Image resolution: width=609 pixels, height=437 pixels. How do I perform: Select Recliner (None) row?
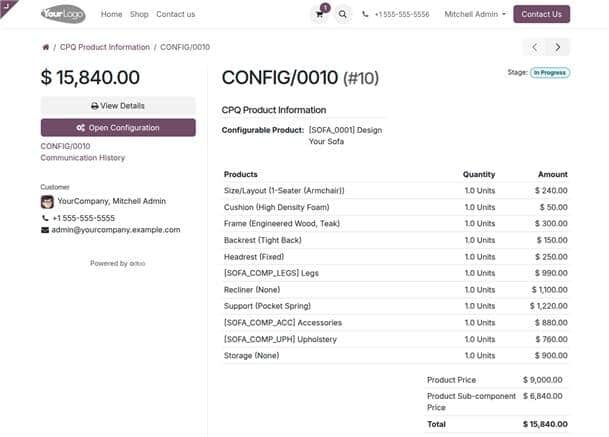pyautogui.click(x=395, y=290)
